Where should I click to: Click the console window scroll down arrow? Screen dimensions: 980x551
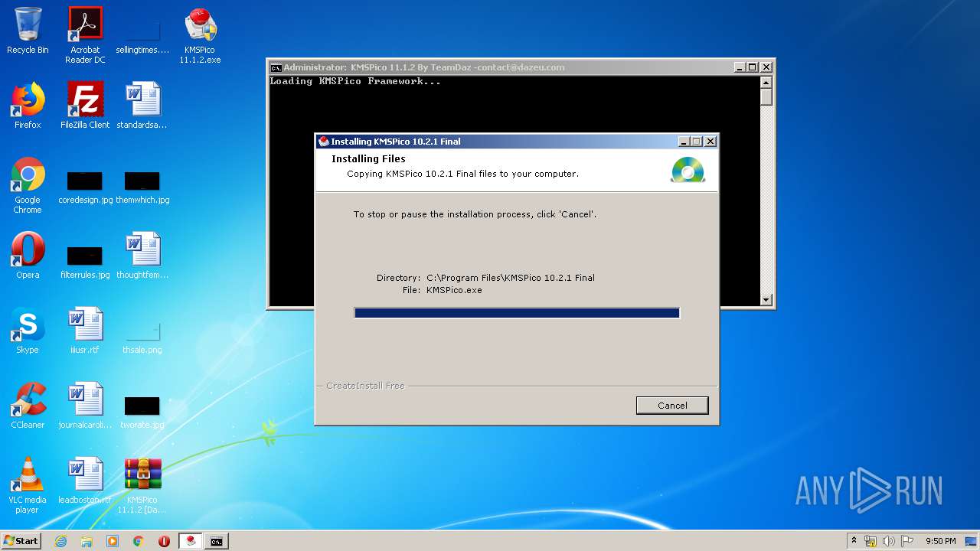coord(766,300)
